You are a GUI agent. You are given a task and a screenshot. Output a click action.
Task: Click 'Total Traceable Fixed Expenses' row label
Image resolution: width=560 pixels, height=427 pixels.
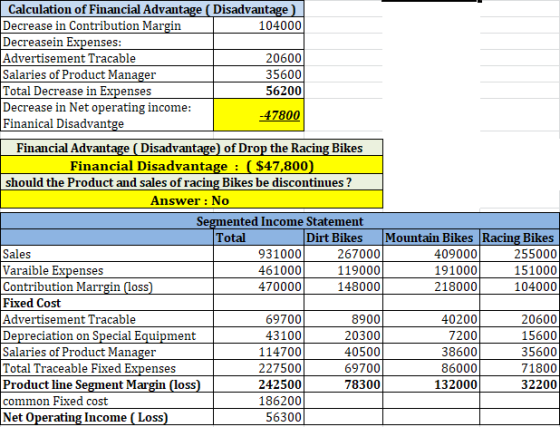pyautogui.click(x=107, y=368)
